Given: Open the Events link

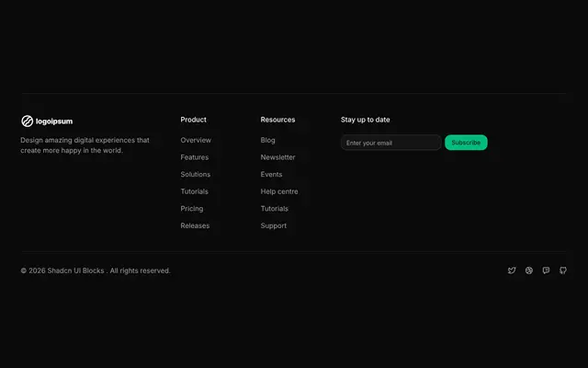Looking at the screenshot, I should 272,174.
